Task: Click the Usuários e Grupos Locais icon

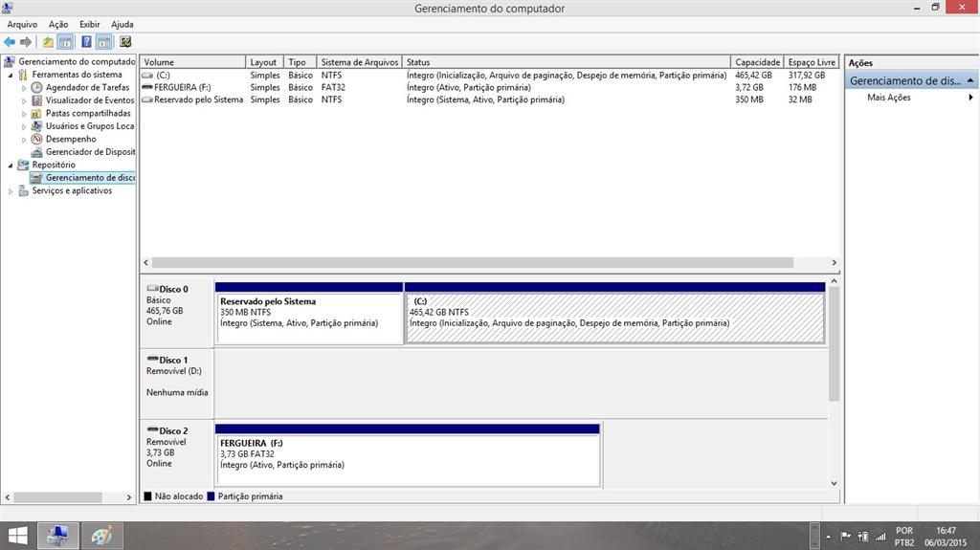Action: click(x=37, y=125)
